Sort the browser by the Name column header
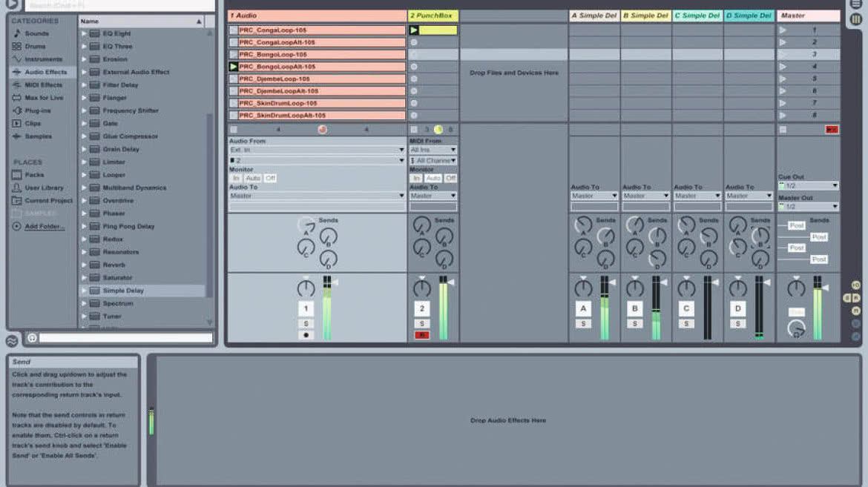Viewport: 868px width, 487px height. point(141,21)
